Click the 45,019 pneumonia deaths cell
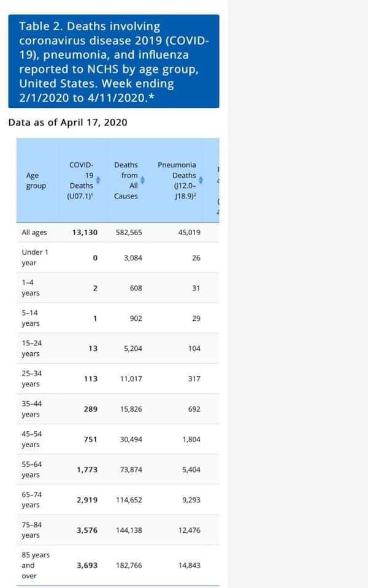 189,233
